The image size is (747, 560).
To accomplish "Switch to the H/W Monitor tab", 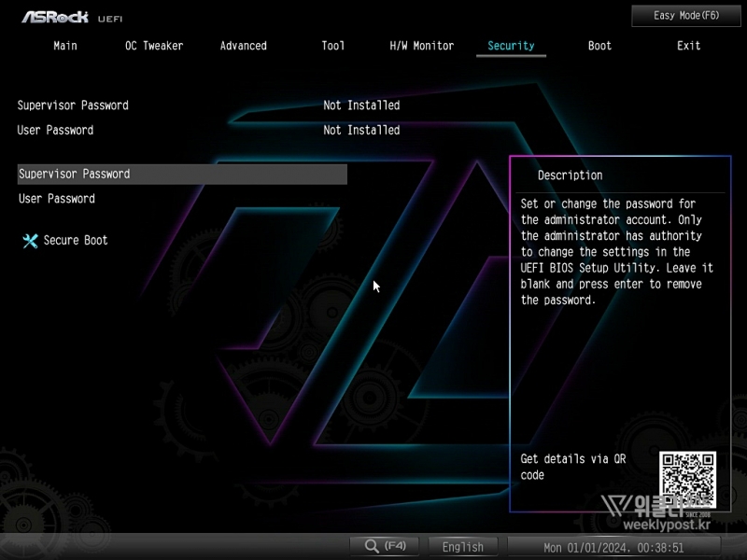I will (421, 46).
